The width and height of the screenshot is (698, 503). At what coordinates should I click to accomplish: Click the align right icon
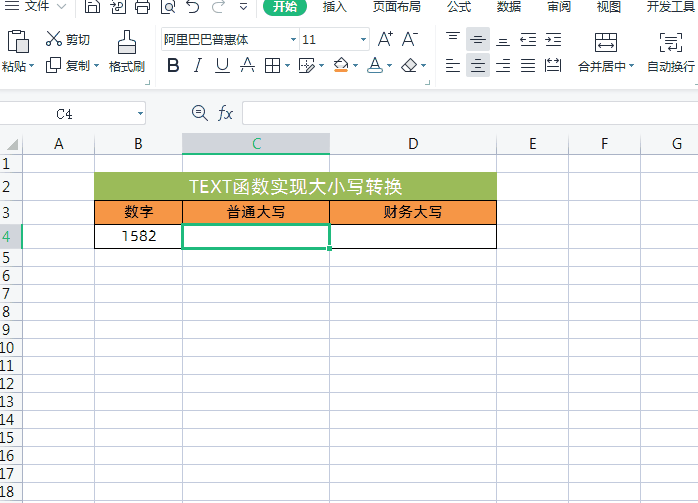point(503,65)
